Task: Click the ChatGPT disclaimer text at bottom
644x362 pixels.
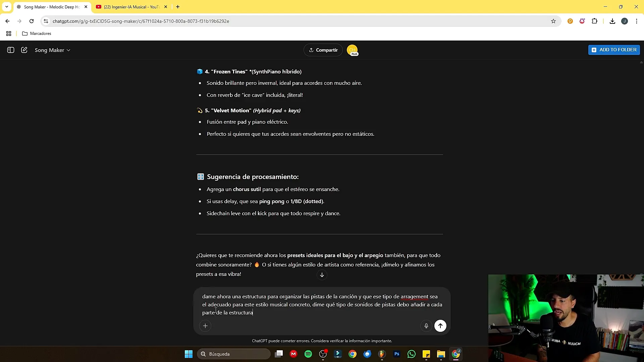Action: tap(322, 341)
